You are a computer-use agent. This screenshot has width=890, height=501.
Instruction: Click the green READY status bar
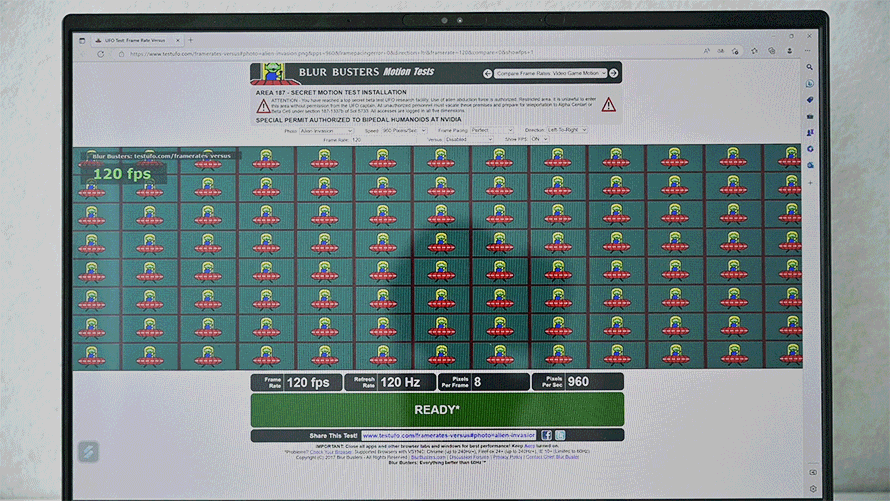437,410
